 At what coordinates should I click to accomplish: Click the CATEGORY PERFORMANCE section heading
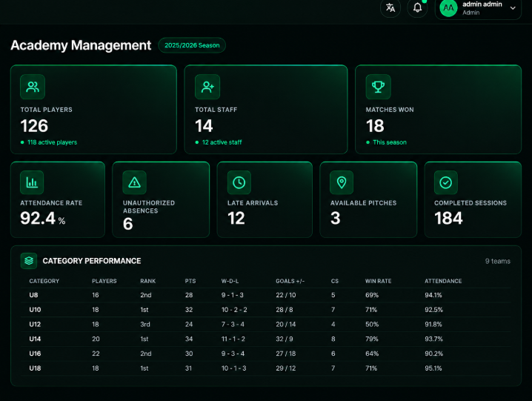coord(92,261)
